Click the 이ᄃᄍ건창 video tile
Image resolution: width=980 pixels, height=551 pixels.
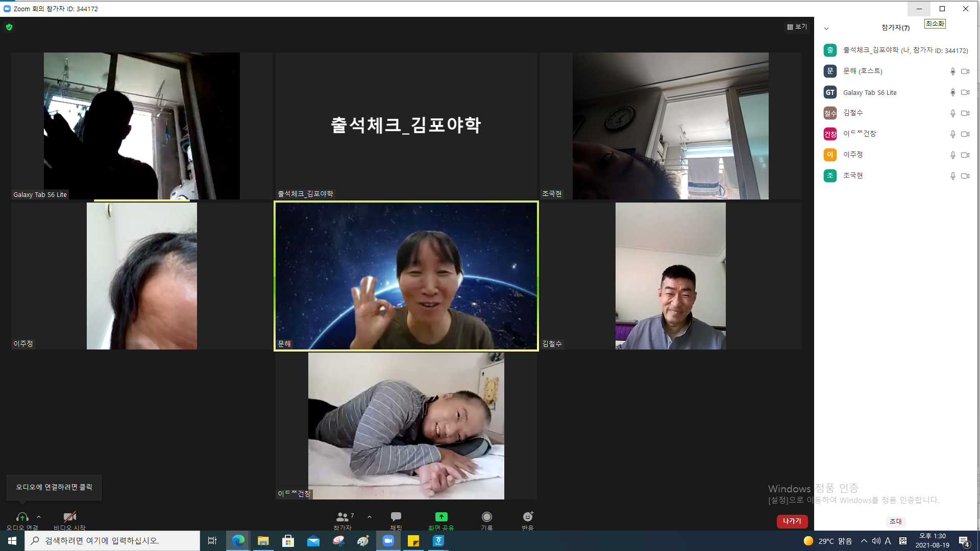click(x=406, y=426)
